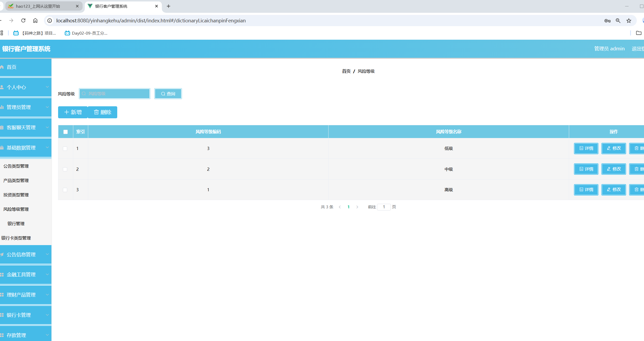The image size is (644, 341).
Task: Click the 风险等级名称 column header
Action: point(449,132)
